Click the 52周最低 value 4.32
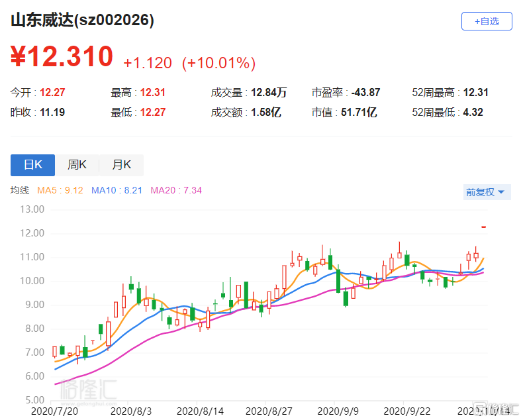 pos(473,113)
